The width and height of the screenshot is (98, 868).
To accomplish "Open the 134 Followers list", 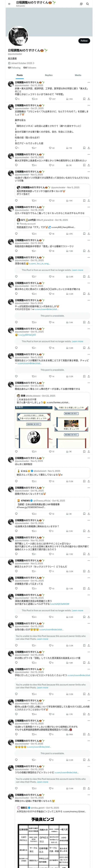I will (x=30, y=68).
